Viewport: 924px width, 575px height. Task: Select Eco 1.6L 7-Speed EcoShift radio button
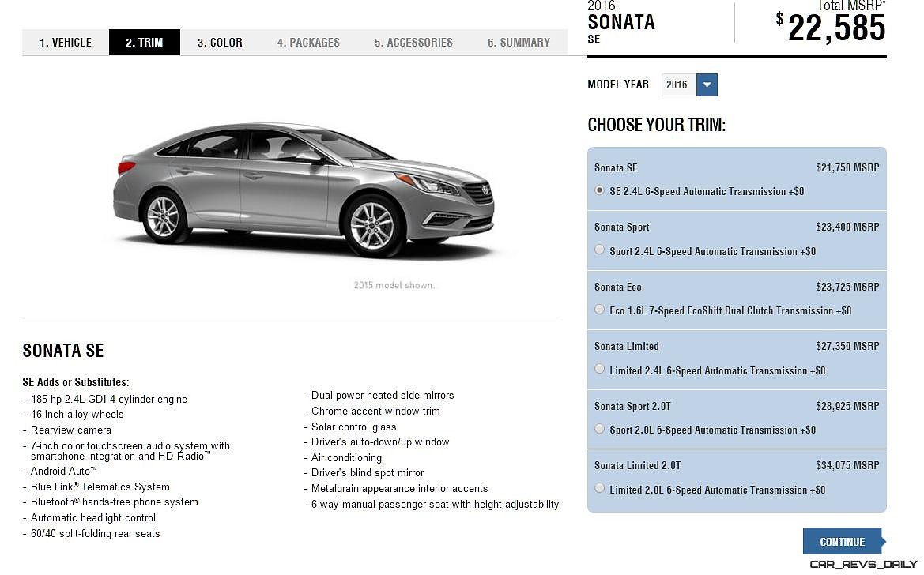tap(599, 310)
